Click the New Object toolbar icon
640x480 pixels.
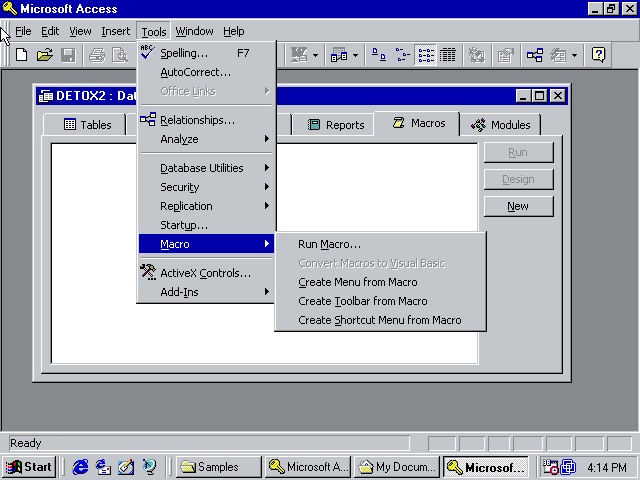click(x=558, y=55)
